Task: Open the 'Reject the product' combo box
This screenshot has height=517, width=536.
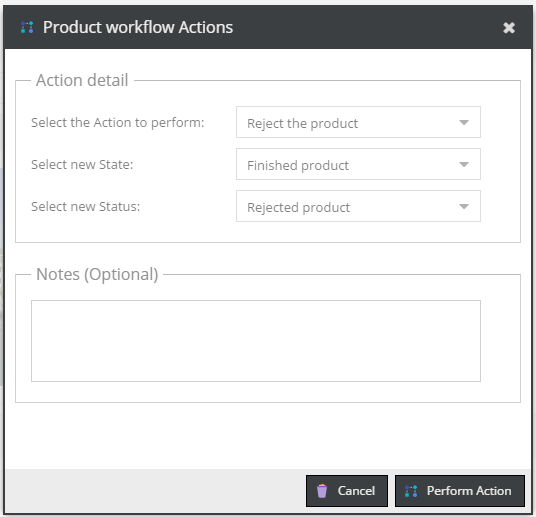Action: point(358,122)
